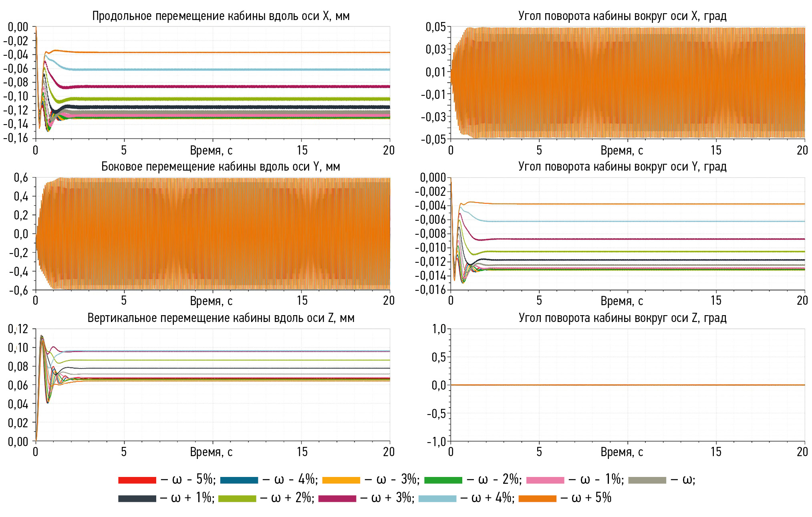This screenshot has height=517, width=812.
Task: Click the red ω - 5% legend swatch
Action: click(137, 480)
